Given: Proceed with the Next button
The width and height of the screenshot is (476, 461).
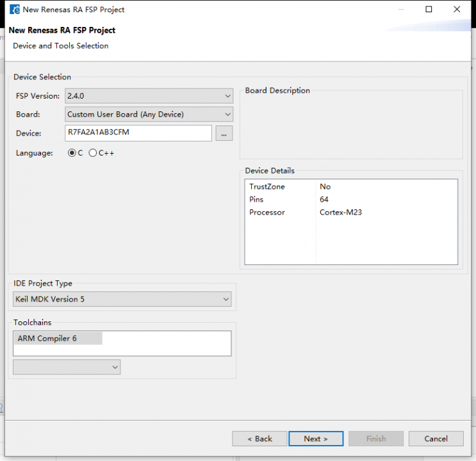Looking at the screenshot, I should pos(316,439).
